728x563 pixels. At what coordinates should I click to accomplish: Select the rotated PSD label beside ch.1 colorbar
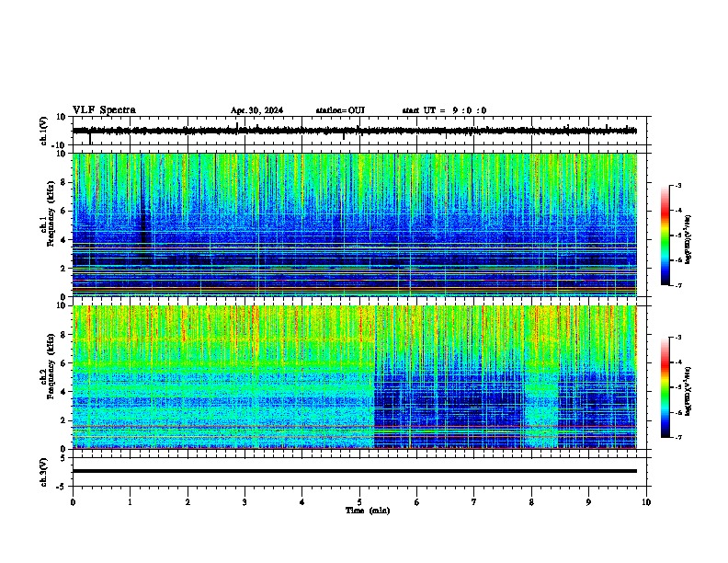pos(688,240)
